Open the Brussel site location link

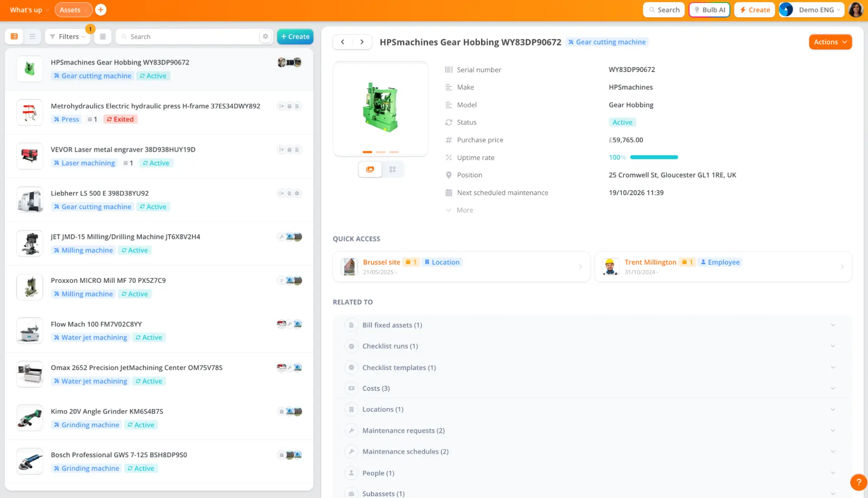coord(381,262)
